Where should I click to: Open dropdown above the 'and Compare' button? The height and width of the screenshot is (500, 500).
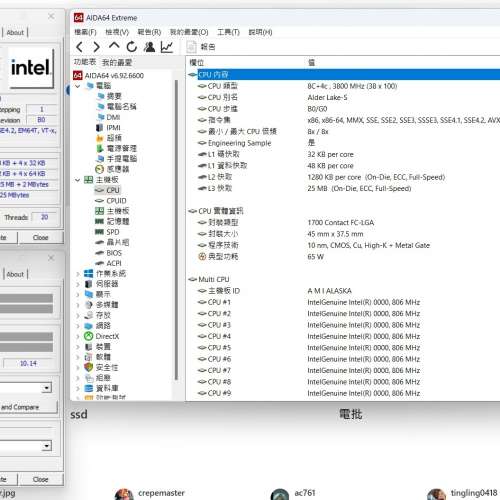click(47, 388)
